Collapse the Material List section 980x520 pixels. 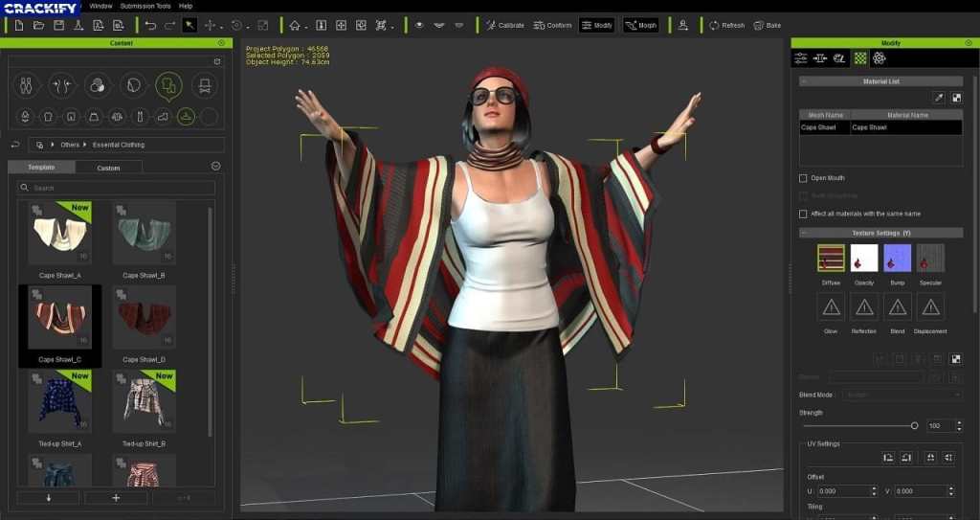[804, 81]
